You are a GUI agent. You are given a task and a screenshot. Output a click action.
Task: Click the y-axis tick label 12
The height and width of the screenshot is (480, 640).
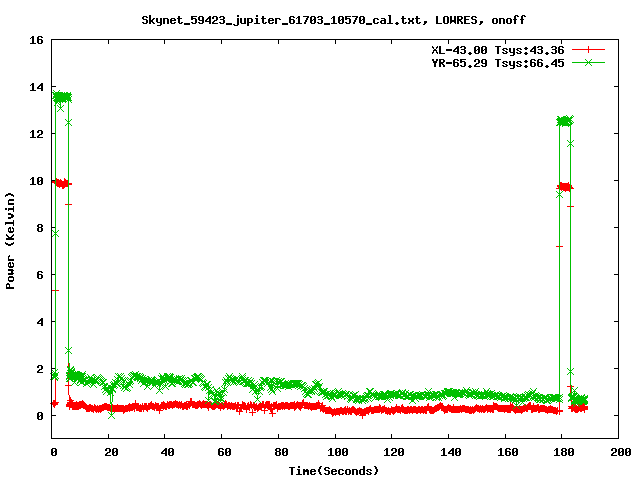click(36, 134)
